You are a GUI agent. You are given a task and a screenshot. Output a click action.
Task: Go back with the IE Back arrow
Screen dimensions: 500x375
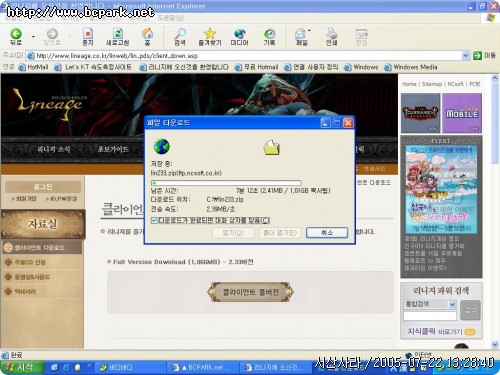16,36
